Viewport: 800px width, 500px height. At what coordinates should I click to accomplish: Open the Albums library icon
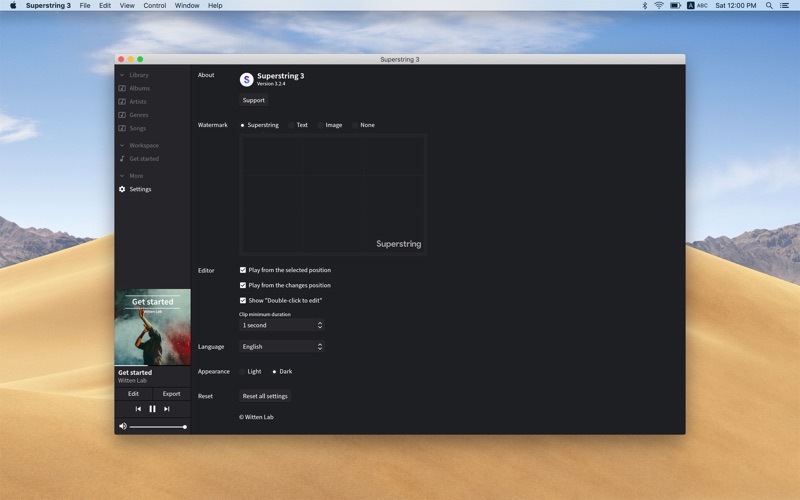pos(122,88)
